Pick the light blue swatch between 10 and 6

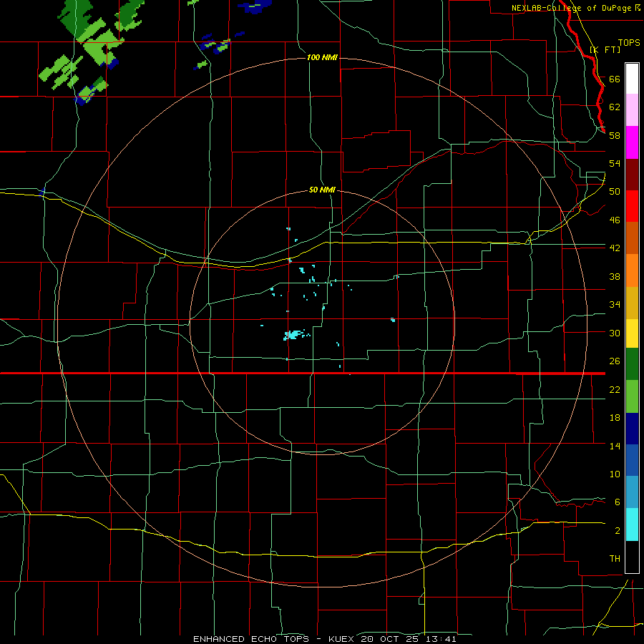click(x=632, y=492)
